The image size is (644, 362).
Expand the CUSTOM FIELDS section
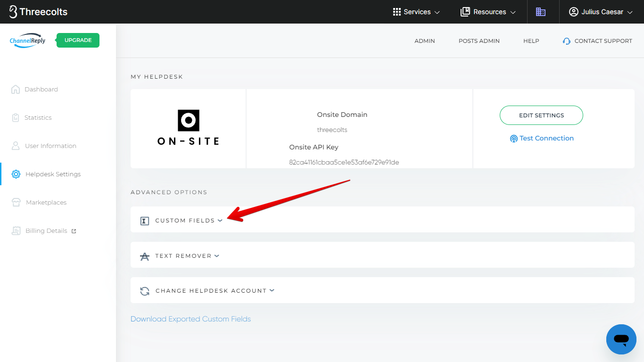(x=382, y=219)
